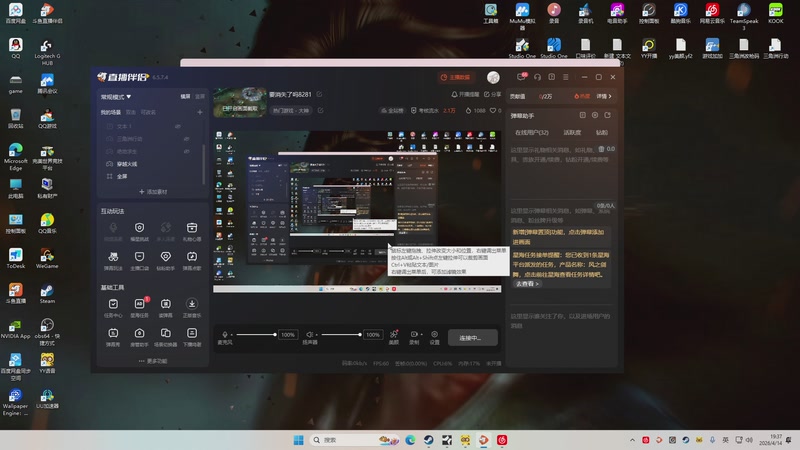Open the 主播口袋 icon
Screen dimensions: 800x450
pyautogui.click(x=139, y=257)
